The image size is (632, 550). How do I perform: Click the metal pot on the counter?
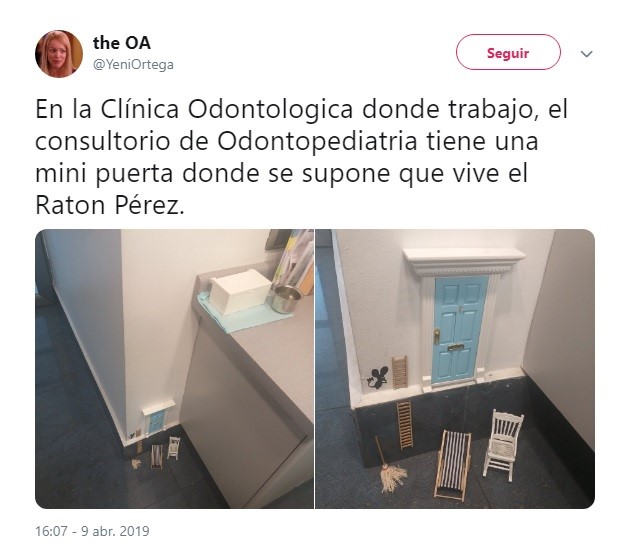pos(286,299)
